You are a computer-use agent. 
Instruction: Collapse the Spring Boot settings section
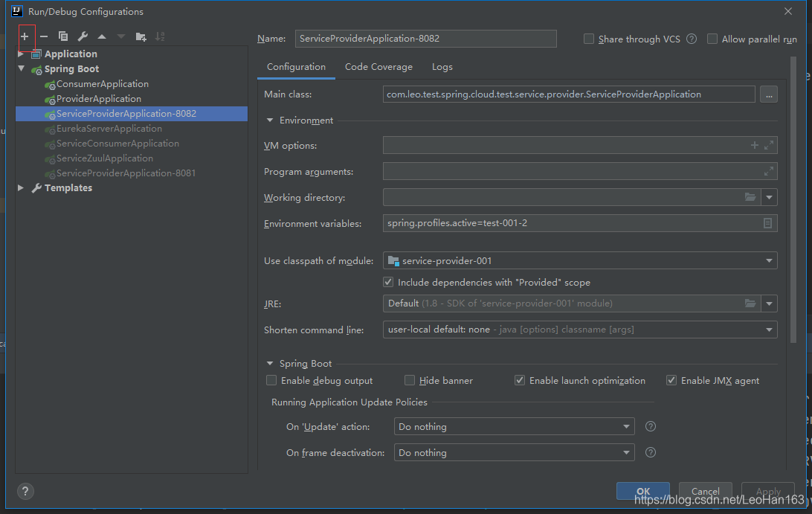point(270,363)
